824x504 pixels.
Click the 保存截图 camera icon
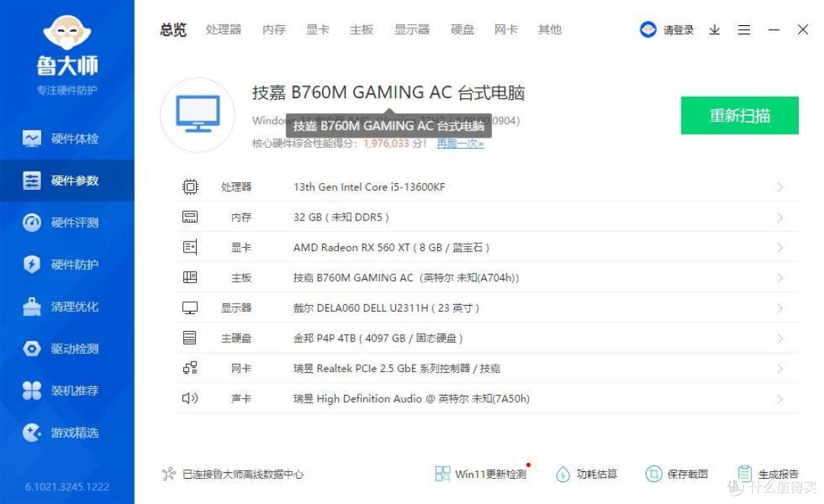pos(654,474)
